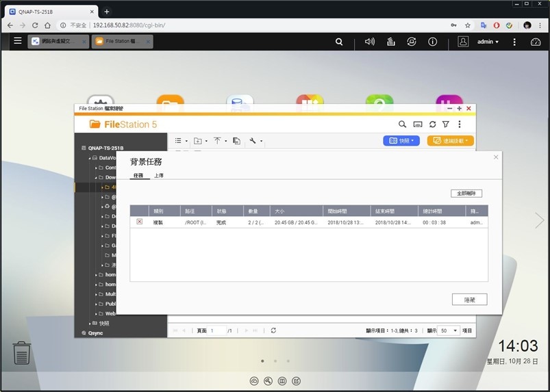Open the dashboard gauge icon

[x=535, y=42]
